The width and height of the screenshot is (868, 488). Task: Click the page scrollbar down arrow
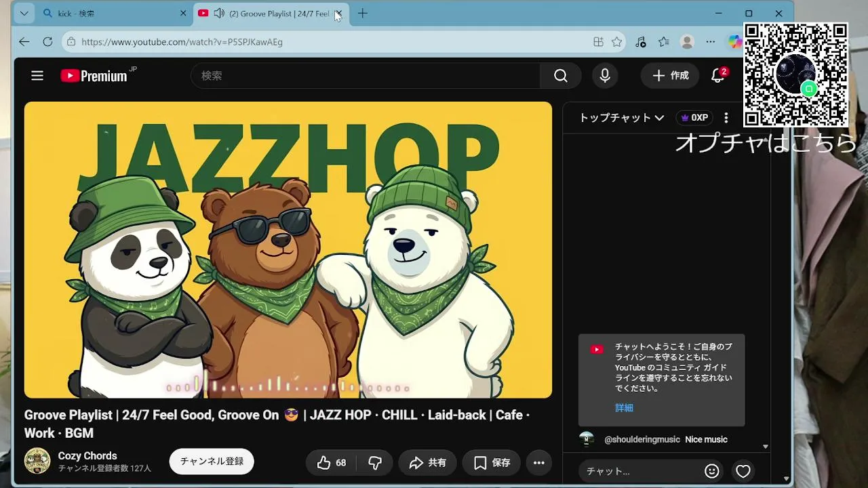(x=787, y=479)
